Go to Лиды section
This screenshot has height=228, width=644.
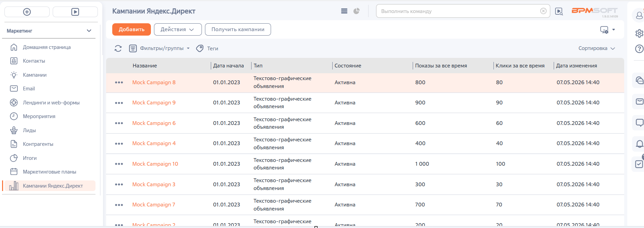tap(29, 130)
